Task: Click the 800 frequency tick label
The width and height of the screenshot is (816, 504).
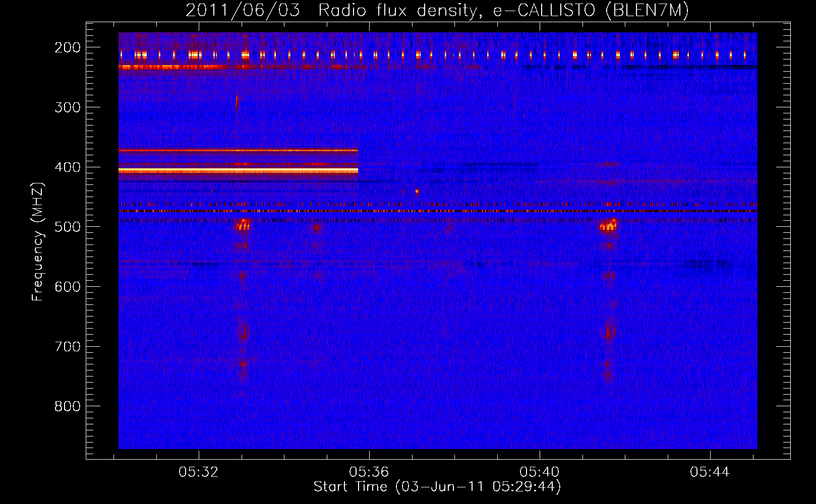Action: click(x=68, y=406)
